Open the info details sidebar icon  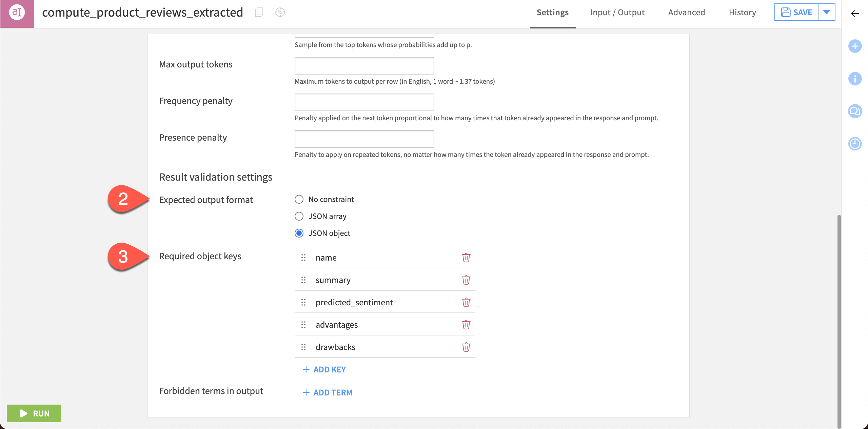click(855, 79)
